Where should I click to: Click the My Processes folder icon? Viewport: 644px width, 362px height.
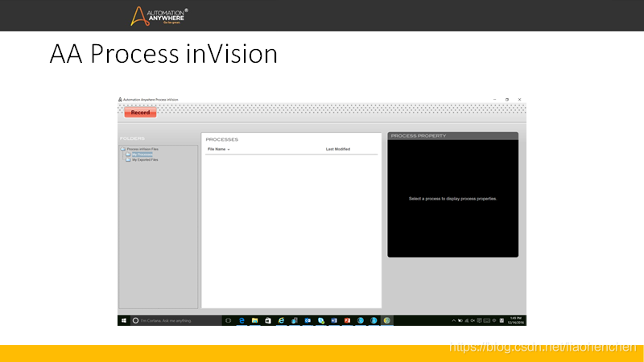click(128, 154)
